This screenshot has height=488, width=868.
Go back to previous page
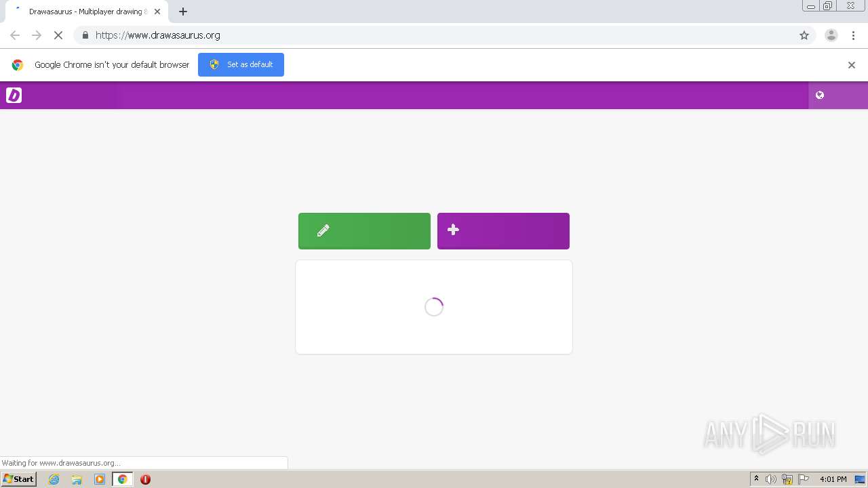pyautogui.click(x=15, y=35)
